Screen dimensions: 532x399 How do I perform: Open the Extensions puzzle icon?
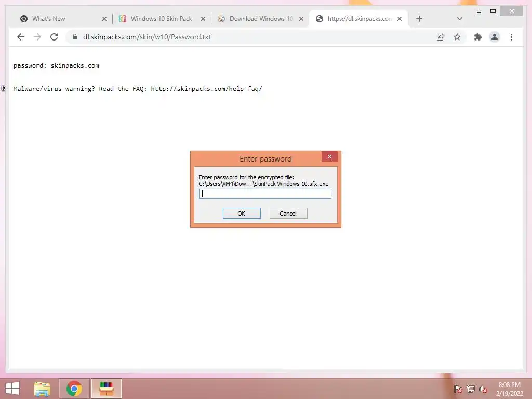pos(478,37)
